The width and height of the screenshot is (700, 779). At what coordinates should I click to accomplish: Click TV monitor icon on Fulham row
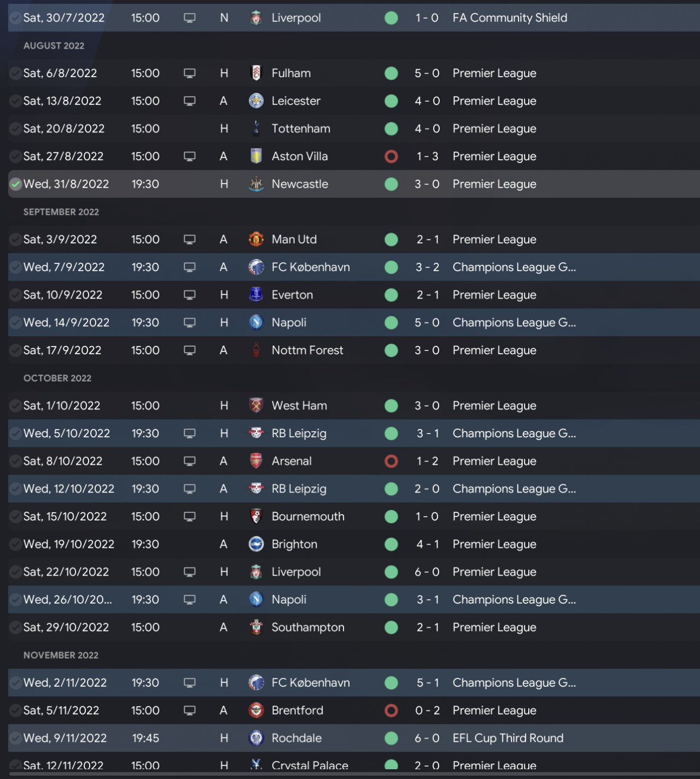(x=189, y=73)
